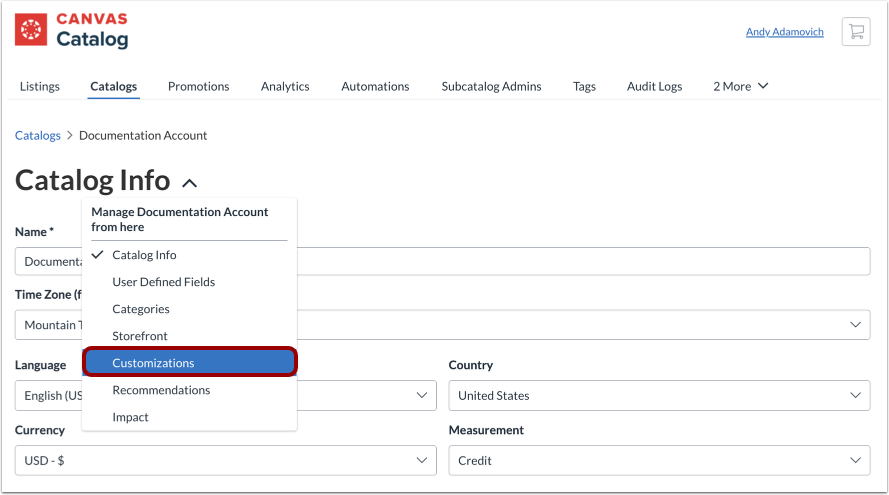Select Customizations from the menu

(189, 363)
